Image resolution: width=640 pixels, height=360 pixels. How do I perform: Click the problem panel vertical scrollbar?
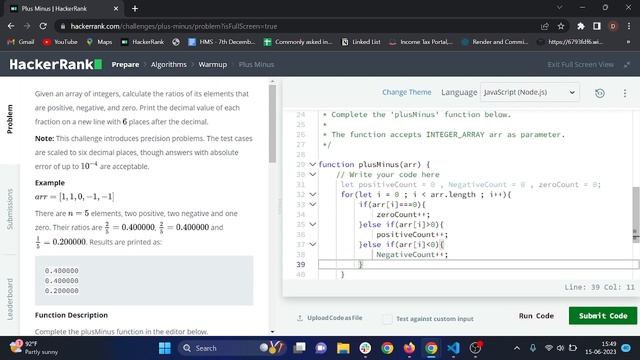pos(272,124)
